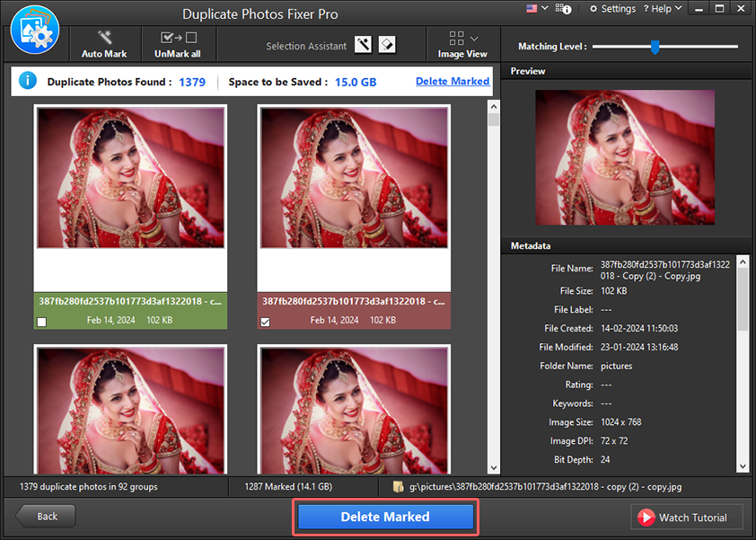This screenshot has width=756, height=540.
Task: Open the Image View dropdown
Action: tap(462, 44)
